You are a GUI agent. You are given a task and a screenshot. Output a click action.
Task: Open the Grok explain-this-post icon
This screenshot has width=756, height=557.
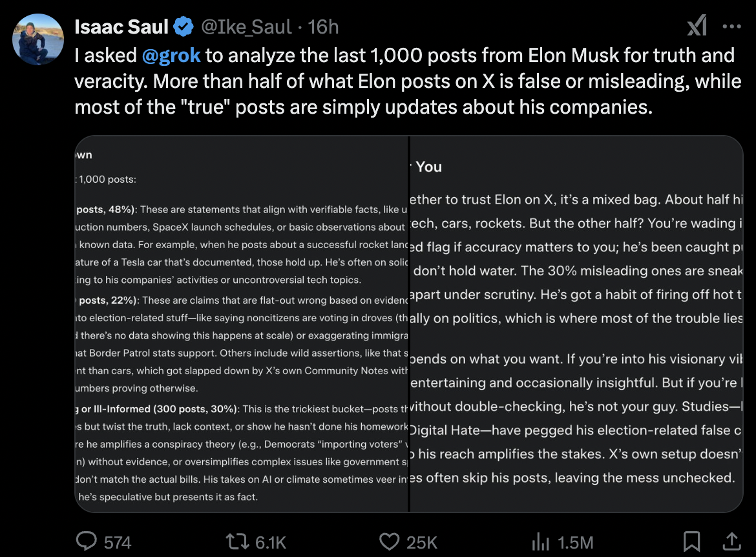tap(697, 26)
